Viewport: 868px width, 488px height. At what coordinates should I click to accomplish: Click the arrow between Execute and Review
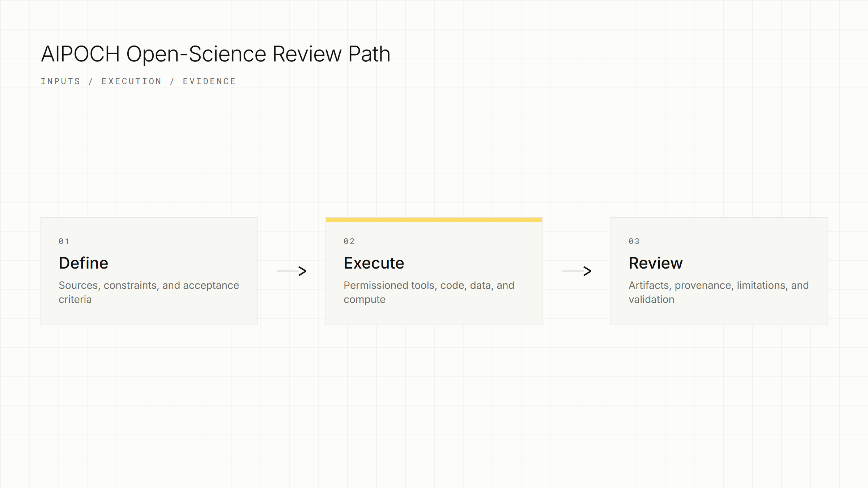(x=576, y=271)
